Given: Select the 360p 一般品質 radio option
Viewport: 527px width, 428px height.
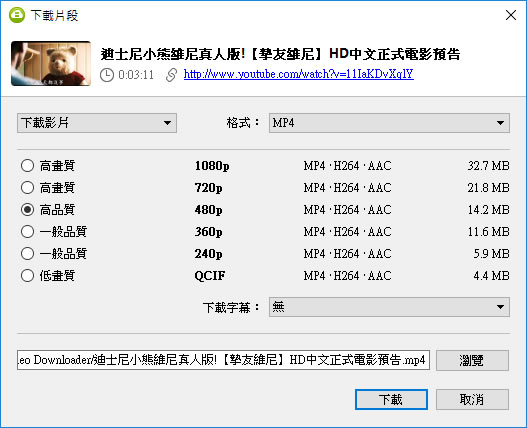Looking at the screenshot, I should [27, 232].
